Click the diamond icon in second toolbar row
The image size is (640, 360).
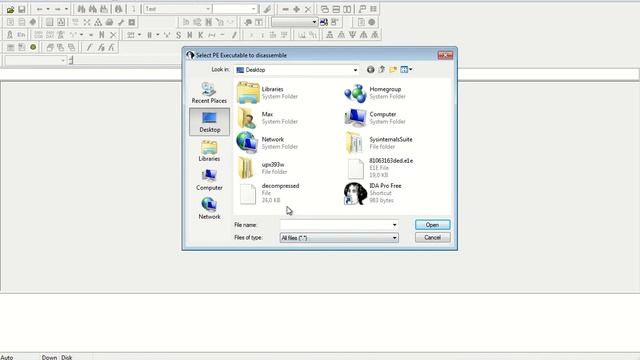click(x=33, y=22)
